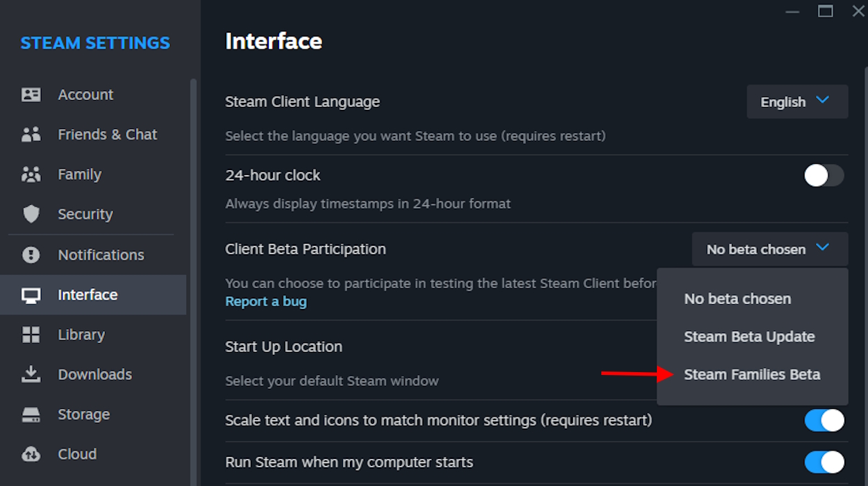The image size is (868, 486).
Task: Select the Friends & Chat icon
Action: point(31,134)
